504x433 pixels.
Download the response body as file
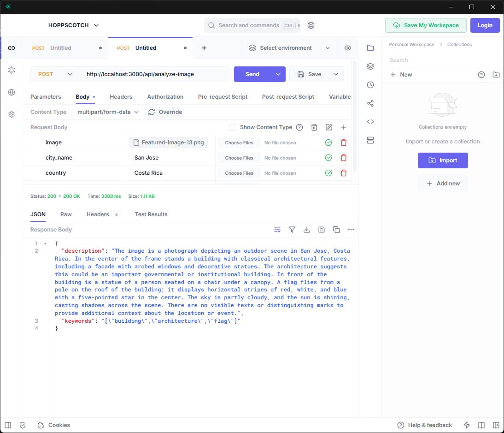pyautogui.click(x=307, y=230)
